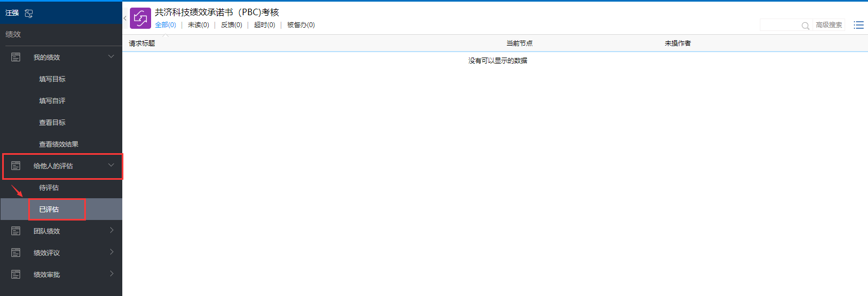Click the 绩效评议 menu icon
The height and width of the screenshot is (296, 868).
click(16, 253)
